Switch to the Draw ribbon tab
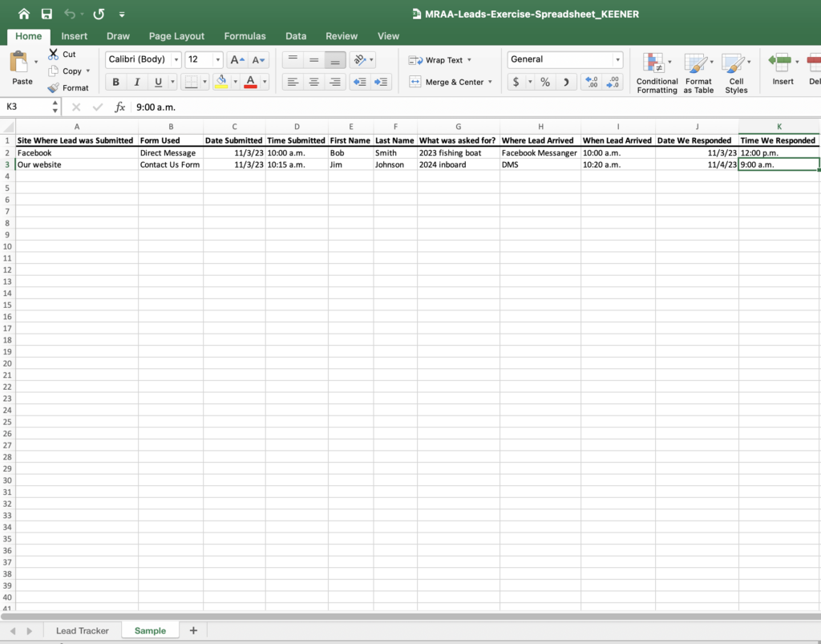The width and height of the screenshot is (821, 644). pyautogui.click(x=118, y=36)
